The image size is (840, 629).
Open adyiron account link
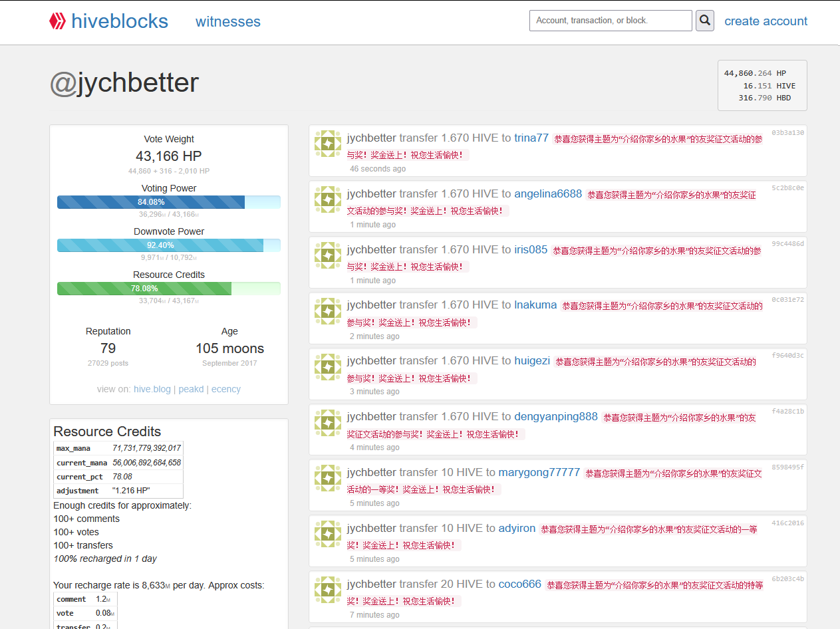point(517,528)
